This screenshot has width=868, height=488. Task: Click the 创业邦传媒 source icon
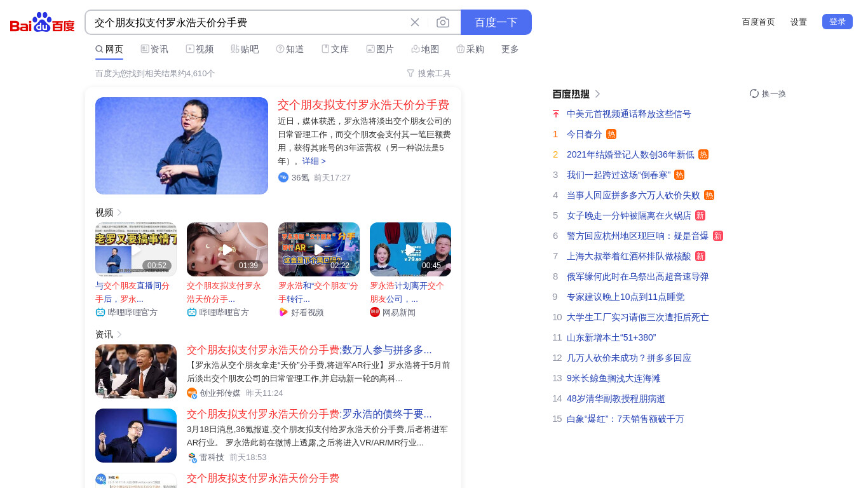click(x=192, y=393)
